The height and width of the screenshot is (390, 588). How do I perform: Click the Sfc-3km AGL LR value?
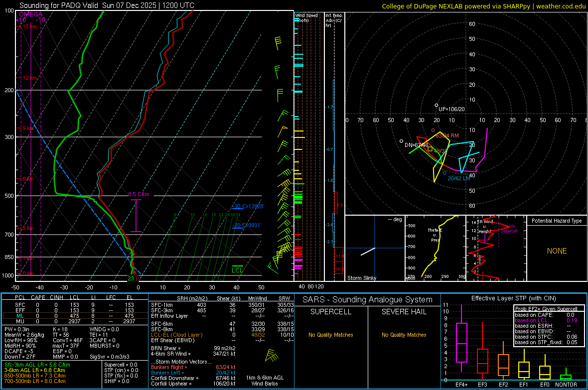37,365
